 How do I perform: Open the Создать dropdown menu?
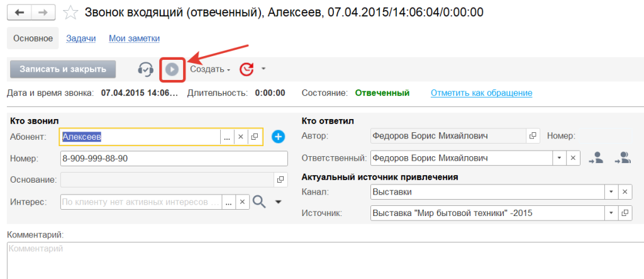click(x=210, y=69)
